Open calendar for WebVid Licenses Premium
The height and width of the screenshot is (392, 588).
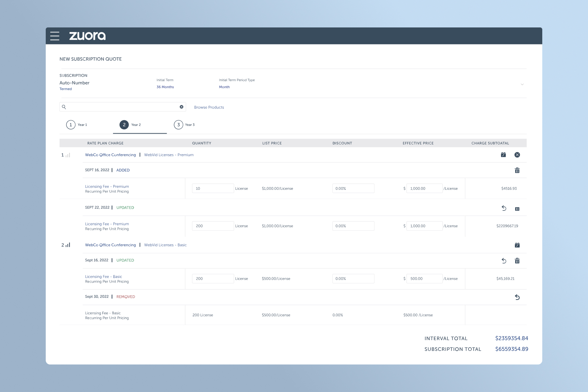coord(503,155)
